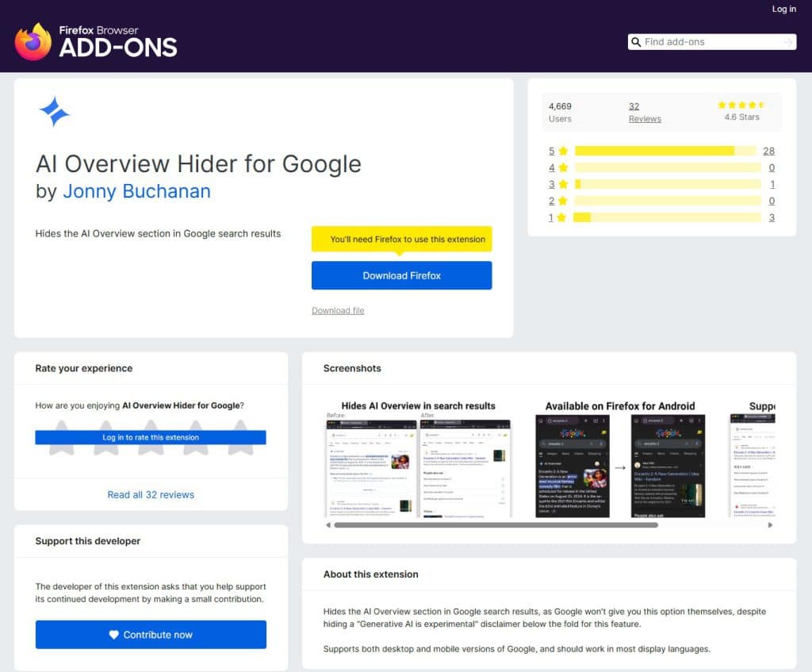Open the partially visible third screenshot
The height and width of the screenshot is (672, 812).
[753, 460]
